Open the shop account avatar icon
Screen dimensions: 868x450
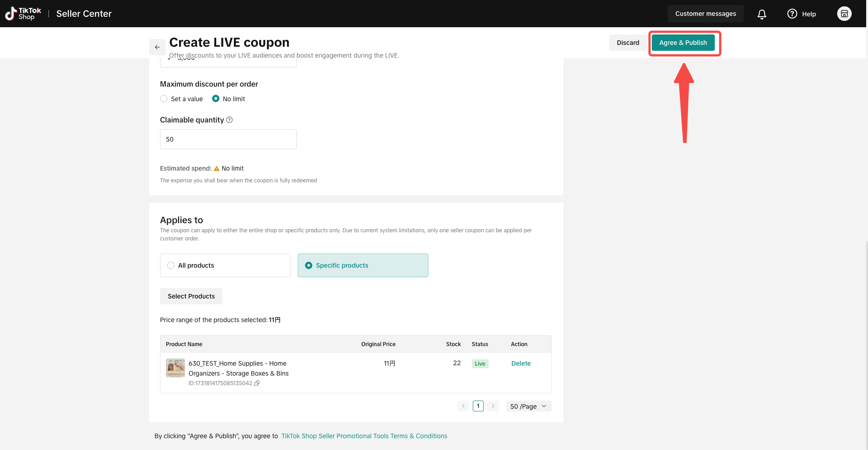(844, 14)
